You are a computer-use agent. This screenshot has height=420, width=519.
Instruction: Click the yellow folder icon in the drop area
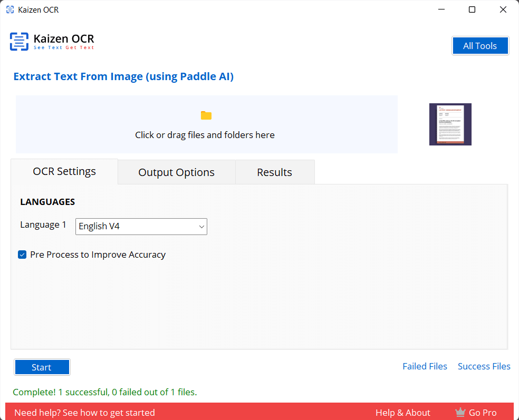tap(206, 115)
